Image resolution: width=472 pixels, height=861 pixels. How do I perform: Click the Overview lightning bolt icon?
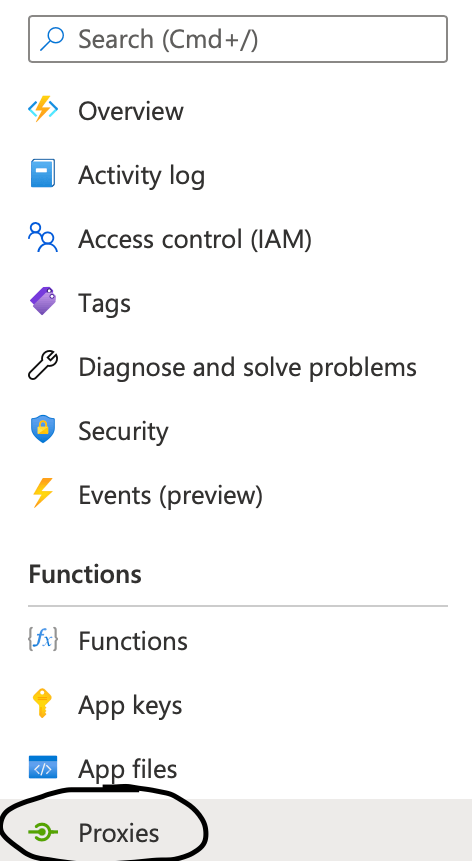(43, 110)
